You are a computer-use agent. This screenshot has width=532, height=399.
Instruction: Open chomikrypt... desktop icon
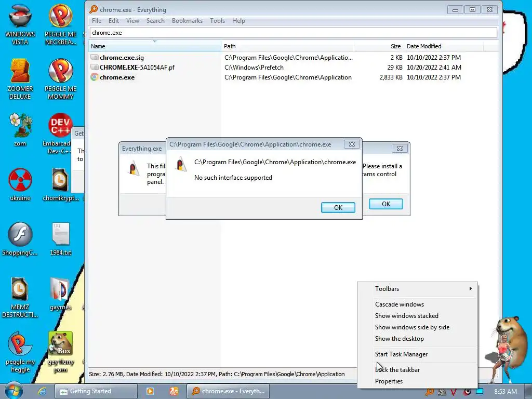pos(60,184)
